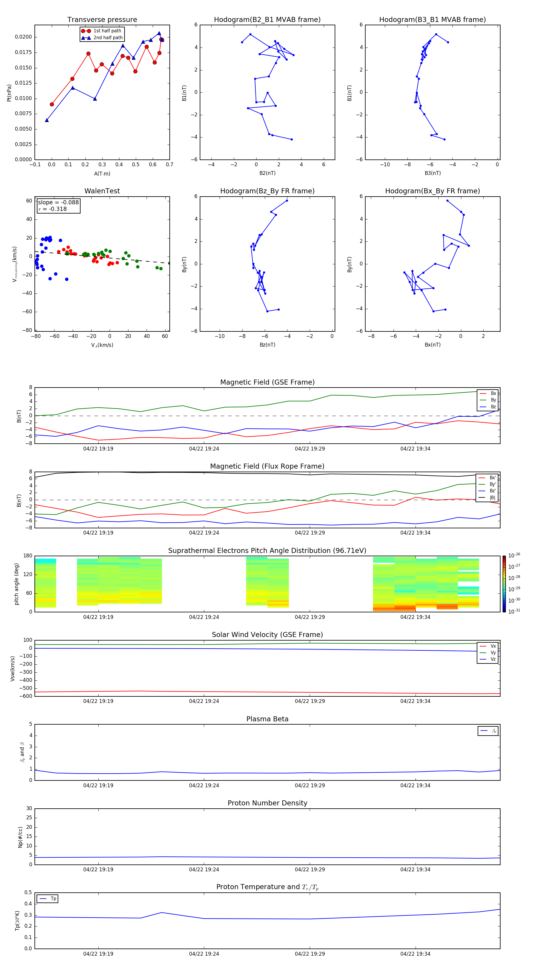535x980 pixels.
Task: Select the 'Hodogram(Bx_By FR frame)' title
Action: [432, 191]
